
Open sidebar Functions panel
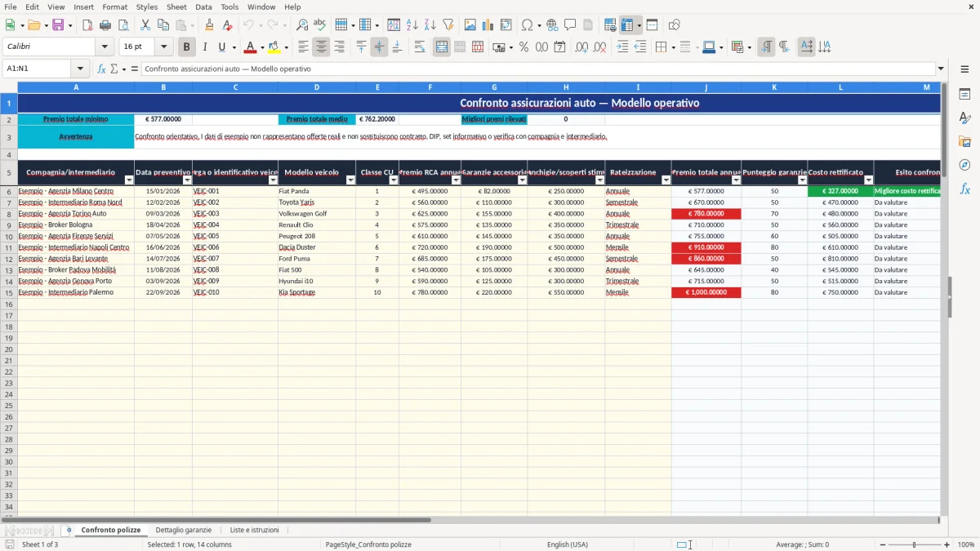coord(964,189)
